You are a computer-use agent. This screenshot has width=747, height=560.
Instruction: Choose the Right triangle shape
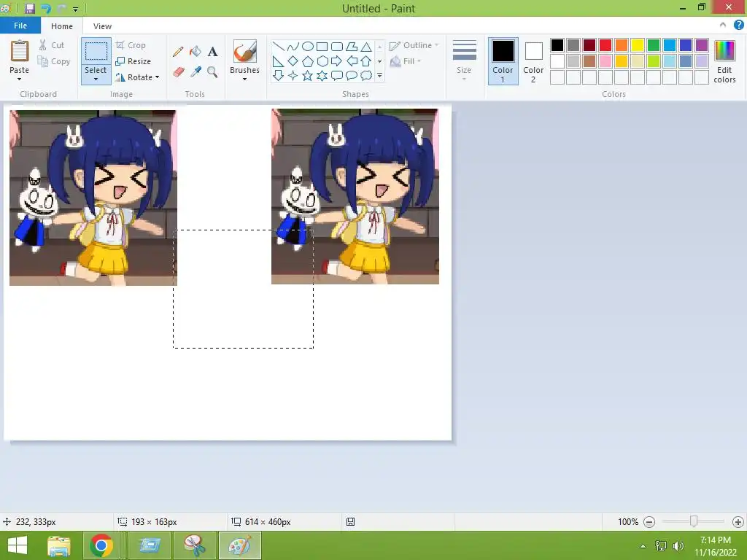278,61
